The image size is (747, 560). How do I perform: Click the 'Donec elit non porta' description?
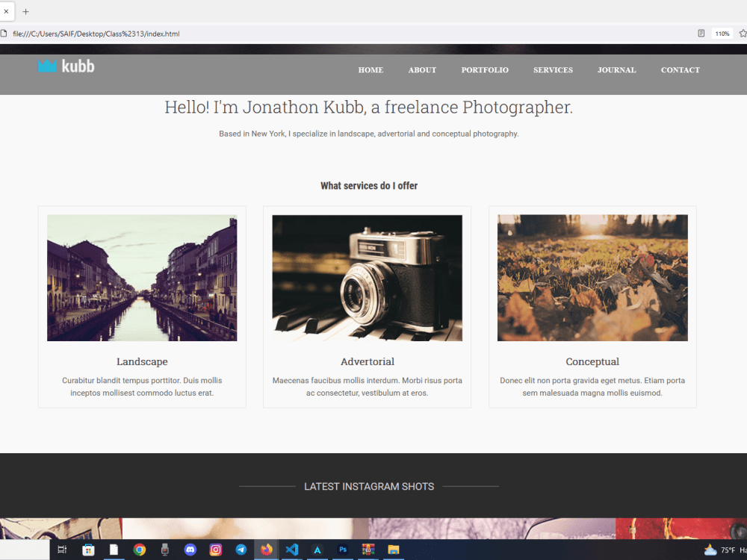pyautogui.click(x=592, y=387)
